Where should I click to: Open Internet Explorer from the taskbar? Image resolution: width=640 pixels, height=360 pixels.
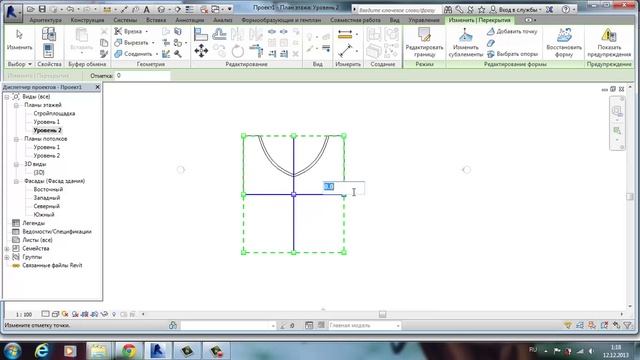42,351
